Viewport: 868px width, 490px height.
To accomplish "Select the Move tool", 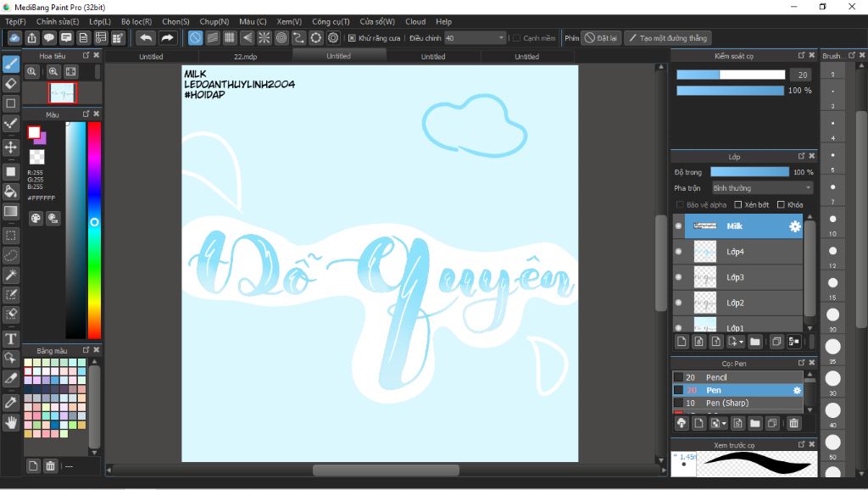I will point(10,148).
